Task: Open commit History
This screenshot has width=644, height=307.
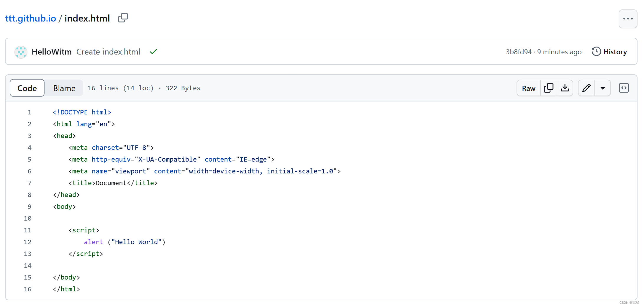Action: (x=609, y=52)
